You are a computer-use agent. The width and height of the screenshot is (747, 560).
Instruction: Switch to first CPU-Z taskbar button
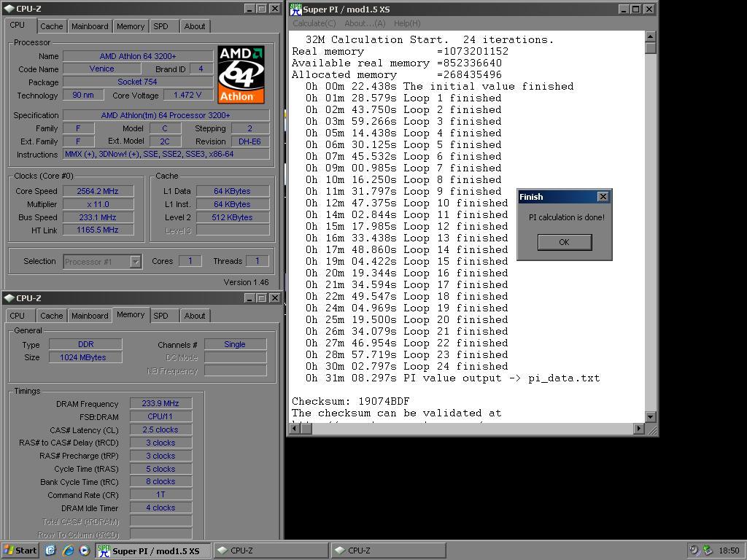271,551
